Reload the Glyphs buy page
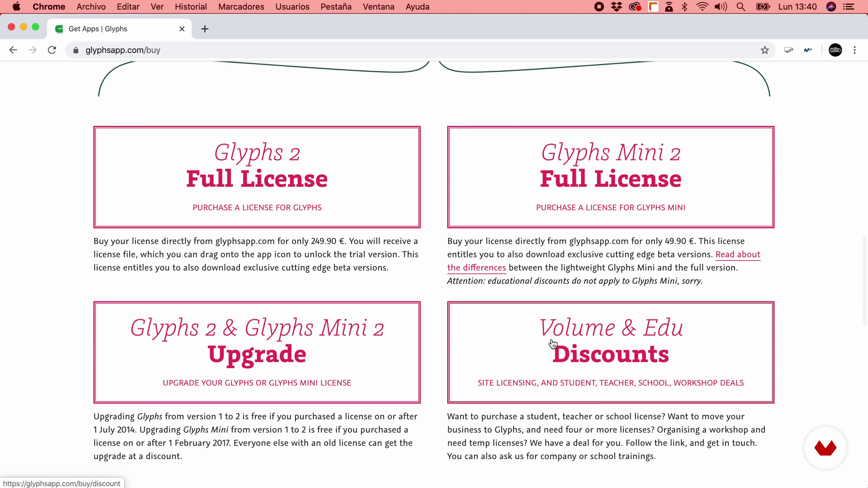 (52, 50)
